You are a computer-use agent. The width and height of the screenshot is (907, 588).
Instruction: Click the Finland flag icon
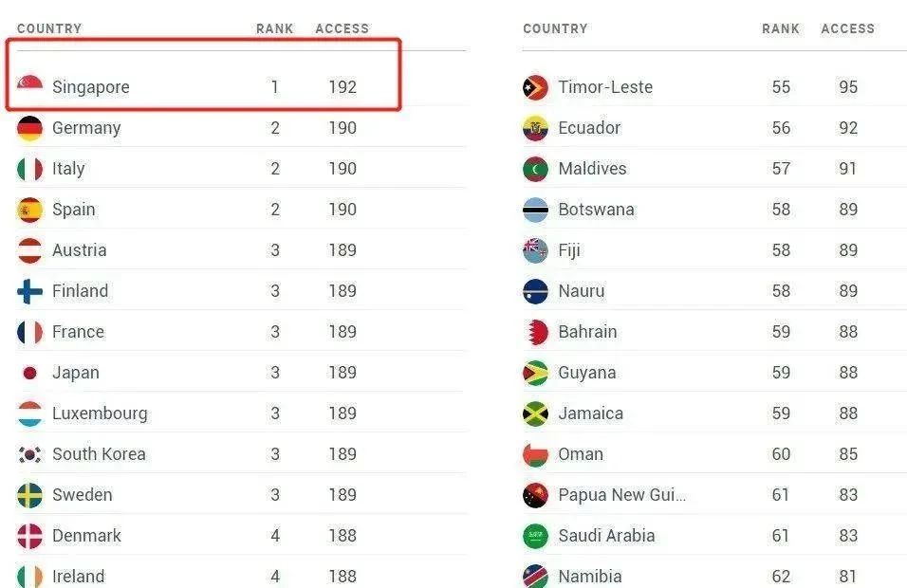29,291
